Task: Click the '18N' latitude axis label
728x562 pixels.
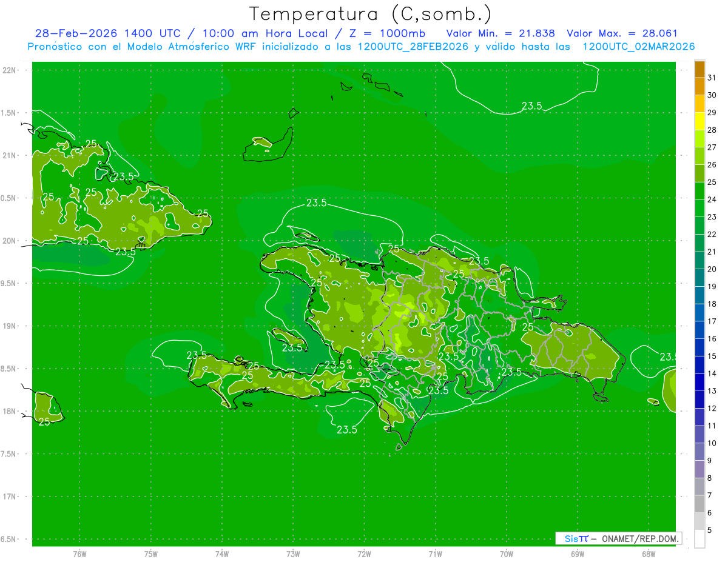Action: 10,411
